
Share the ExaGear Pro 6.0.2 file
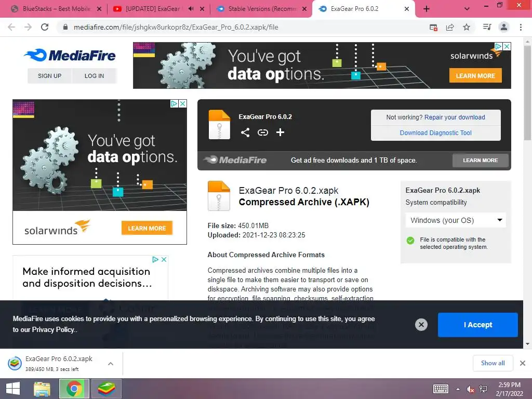pos(245,132)
